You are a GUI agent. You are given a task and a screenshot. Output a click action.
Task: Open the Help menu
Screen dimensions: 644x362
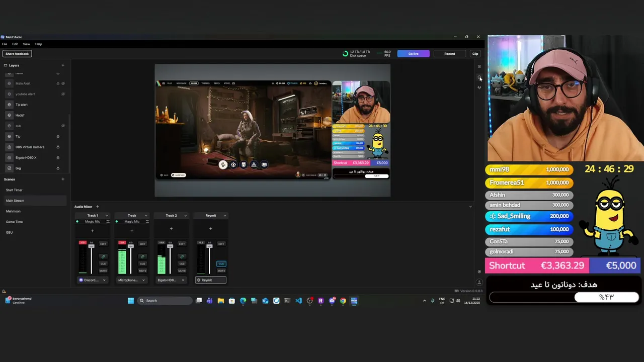(x=38, y=44)
